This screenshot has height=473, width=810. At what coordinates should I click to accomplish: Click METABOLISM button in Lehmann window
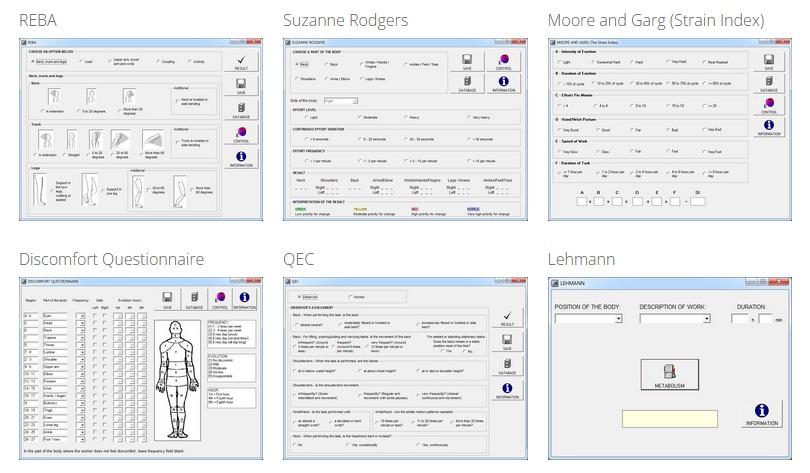pyautogui.click(x=669, y=374)
